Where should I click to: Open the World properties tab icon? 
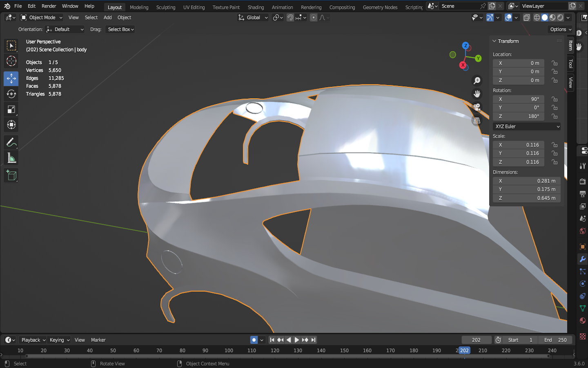pos(583,231)
